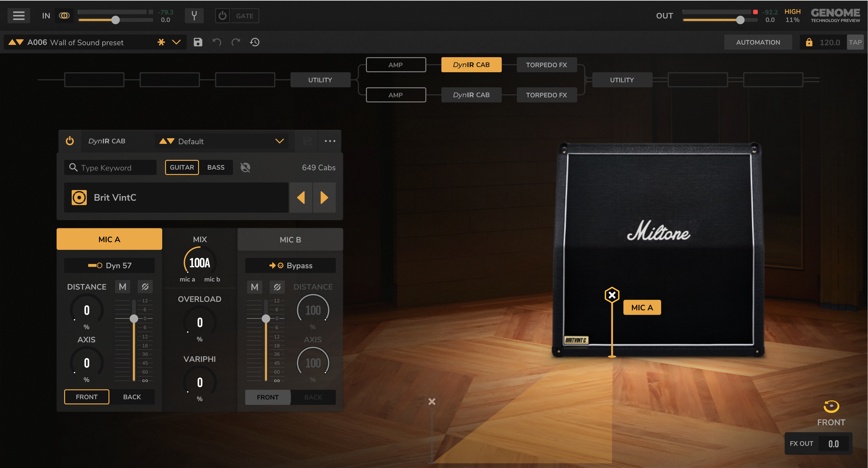Expand the Wall of Sound preset dropdown
The width and height of the screenshot is (868, 468).
pyautogui.click(x=177, y=42)
